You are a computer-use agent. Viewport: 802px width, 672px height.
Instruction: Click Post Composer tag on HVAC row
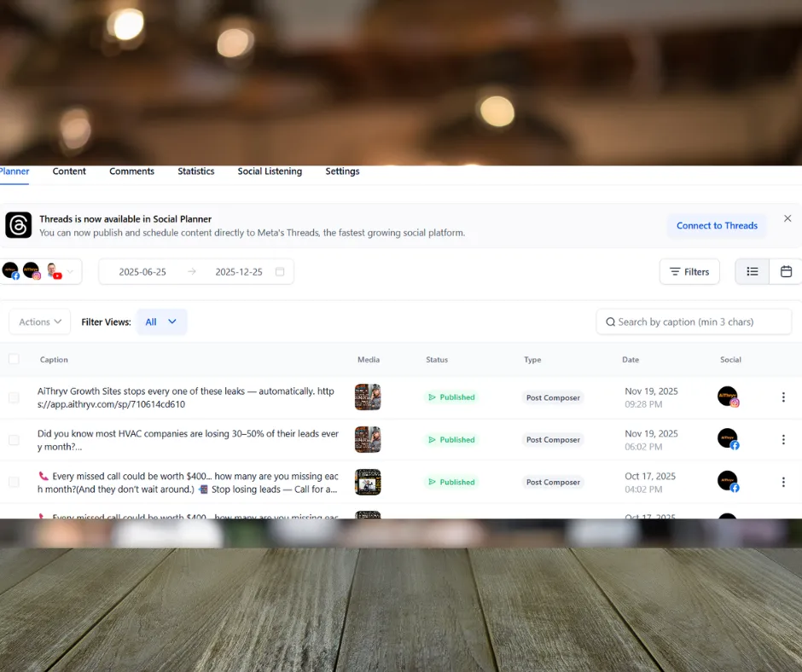click(553, 440)
